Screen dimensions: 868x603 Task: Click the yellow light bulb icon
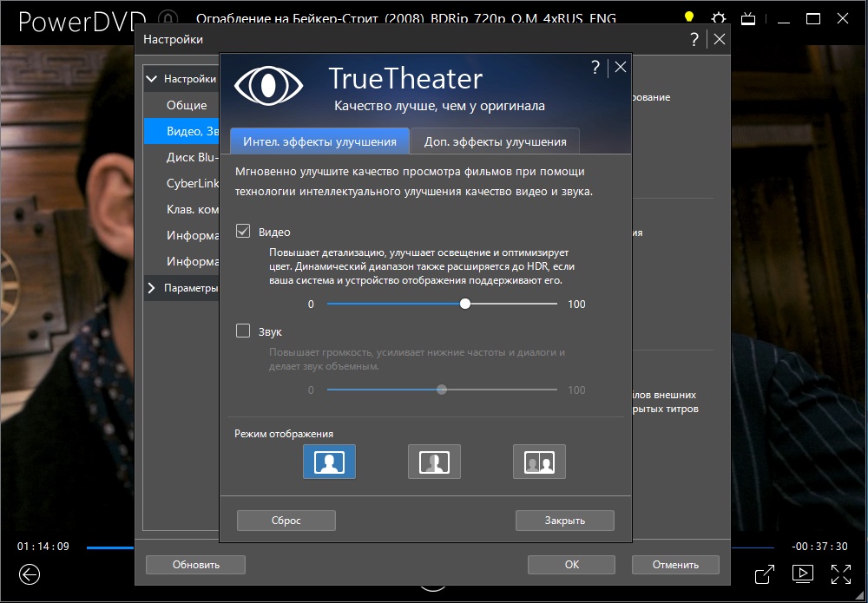click(x=689, y=18)
